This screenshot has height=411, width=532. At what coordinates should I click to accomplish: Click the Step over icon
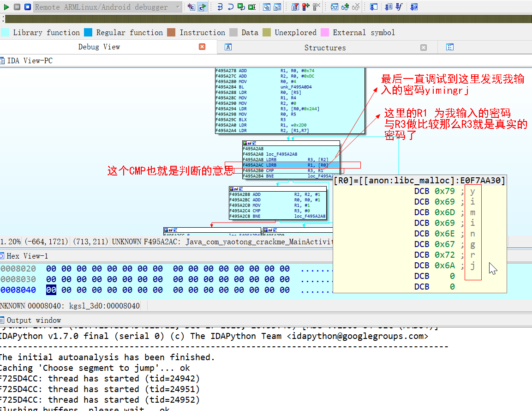230,7
